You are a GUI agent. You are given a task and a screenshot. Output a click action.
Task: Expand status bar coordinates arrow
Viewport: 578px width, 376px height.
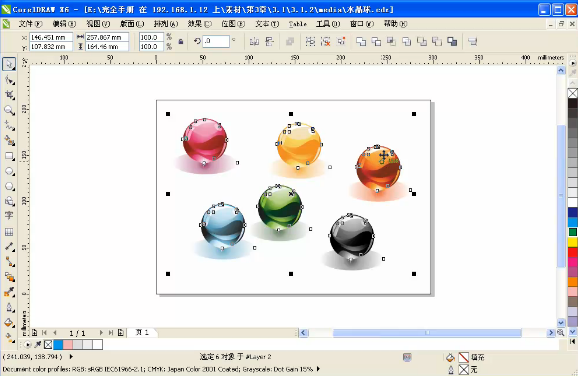[71, 356]
